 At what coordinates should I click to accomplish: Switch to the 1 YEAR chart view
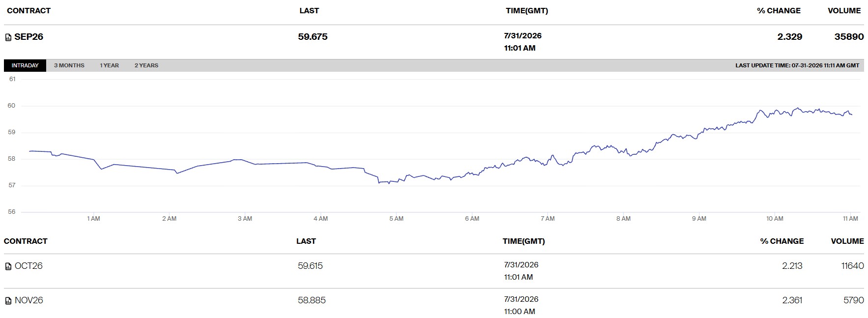point(110,65)
